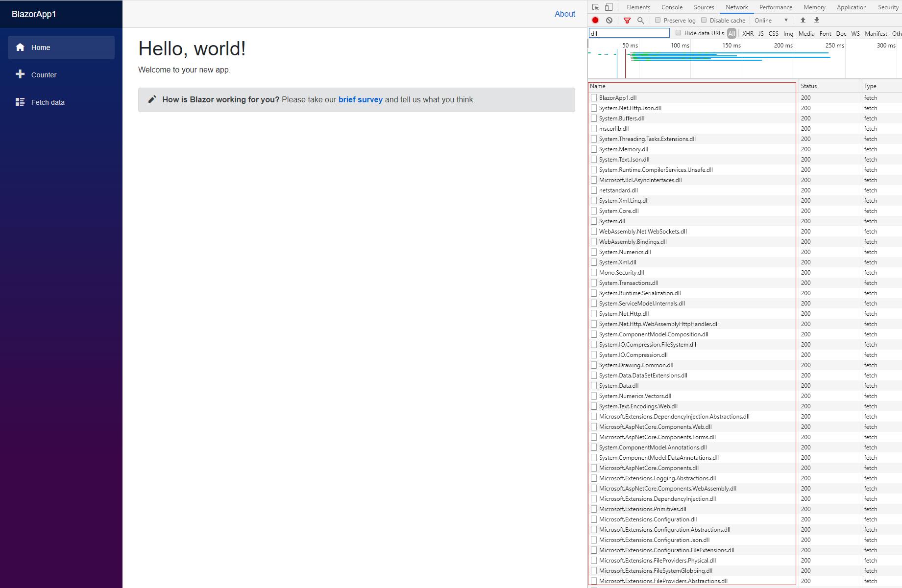Click the plus icon next to Counter
902x588 pixels.
click(20, 74)
